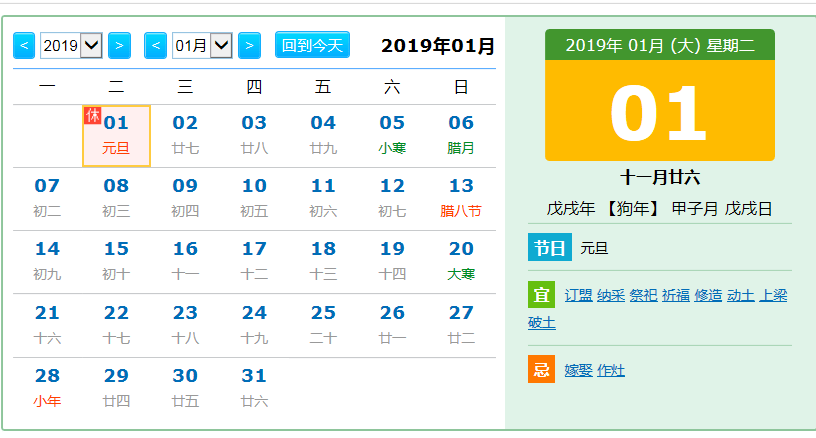Click the next year arrow button
Viewport: 816px width, 438px height.
click(119, 45)
